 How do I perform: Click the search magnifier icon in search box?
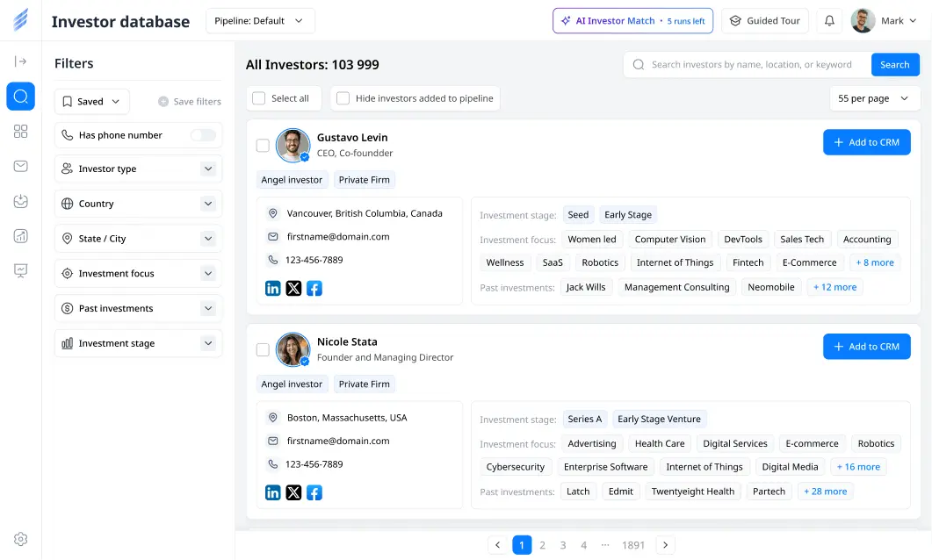tap(639, 65)
